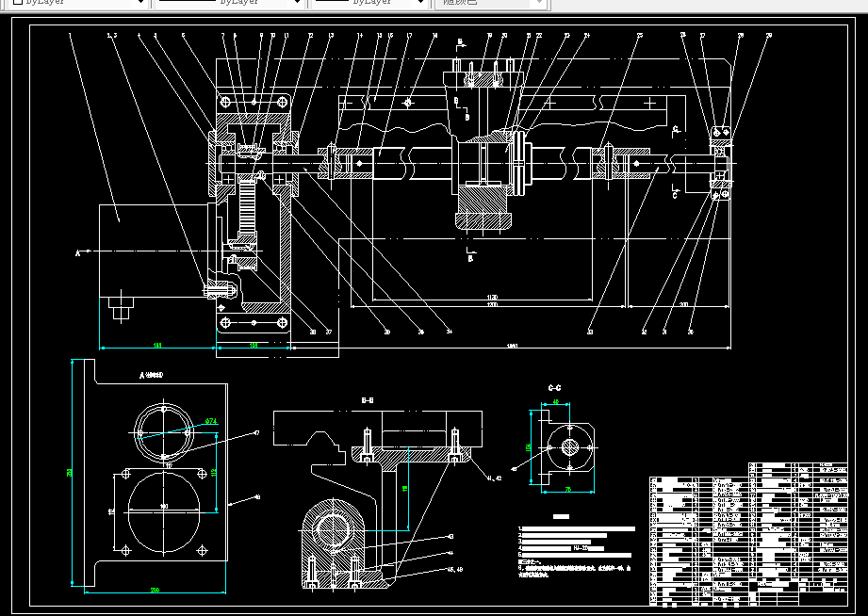Click part callout number '47'

click(256, 433)
